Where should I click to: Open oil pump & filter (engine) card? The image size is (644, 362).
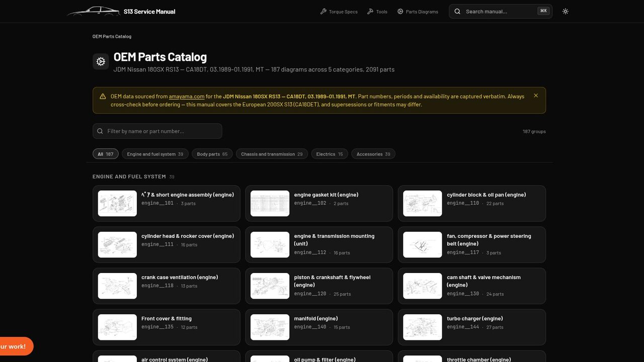pyautogui.click(x=319, y=356)
